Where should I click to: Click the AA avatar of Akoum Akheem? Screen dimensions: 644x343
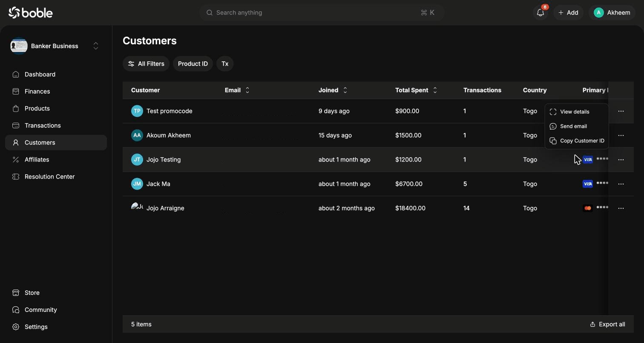(137, 135)
